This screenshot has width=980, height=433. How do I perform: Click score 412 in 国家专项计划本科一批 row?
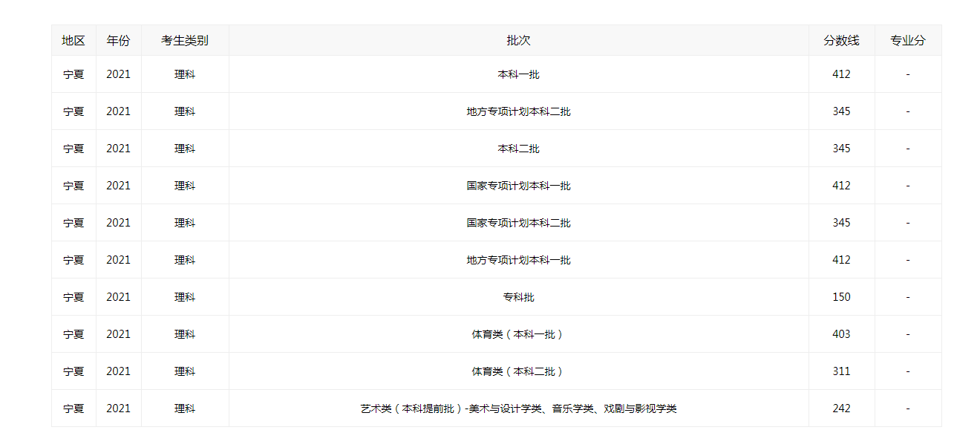click(x=841, y=186)
